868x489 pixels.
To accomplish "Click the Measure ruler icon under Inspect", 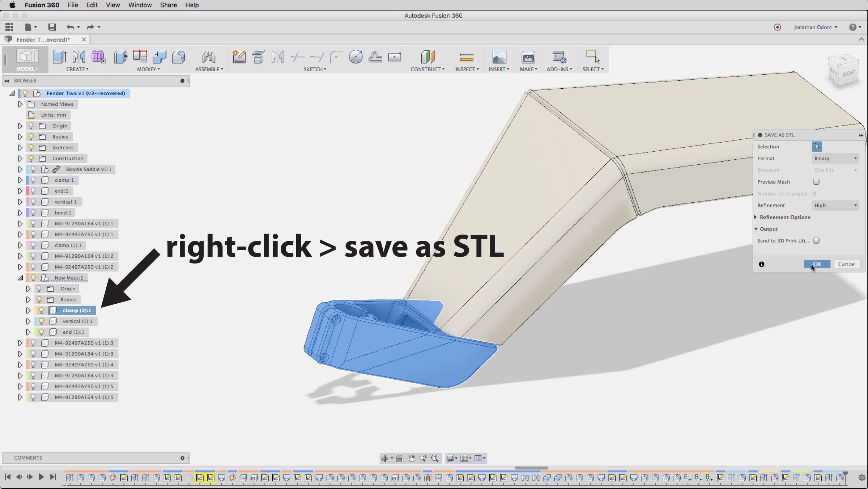I will pos(467,57).
